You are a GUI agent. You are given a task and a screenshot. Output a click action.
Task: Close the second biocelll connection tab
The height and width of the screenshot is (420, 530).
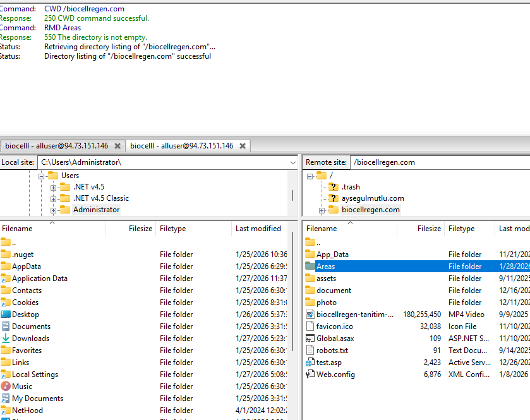[243, 146]
